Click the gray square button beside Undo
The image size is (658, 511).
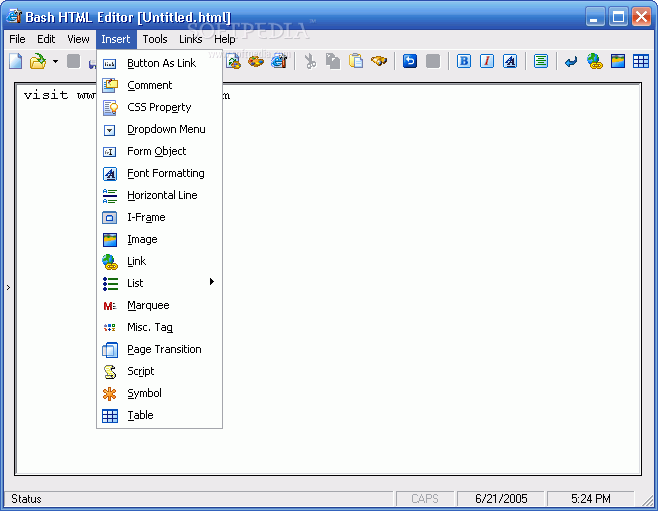coord(433,61)
